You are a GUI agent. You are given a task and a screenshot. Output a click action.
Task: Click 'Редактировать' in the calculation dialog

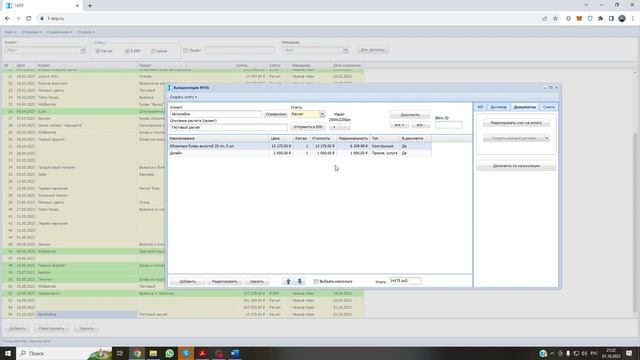pyautogui.click(x=224, y=281)
